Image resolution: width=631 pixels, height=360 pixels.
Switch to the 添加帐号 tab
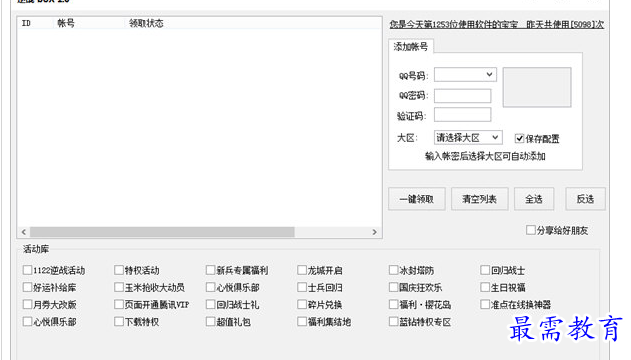pyautogui.click(x=410, y=47)
